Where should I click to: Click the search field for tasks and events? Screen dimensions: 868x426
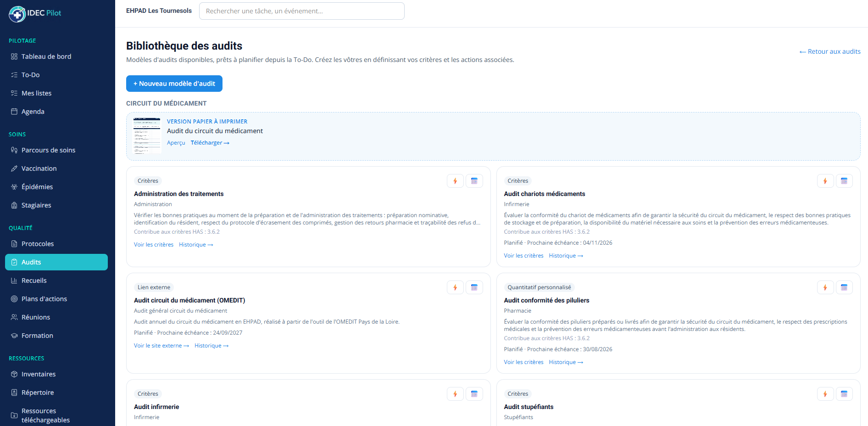pyautogui.click(x=302, y=11)
